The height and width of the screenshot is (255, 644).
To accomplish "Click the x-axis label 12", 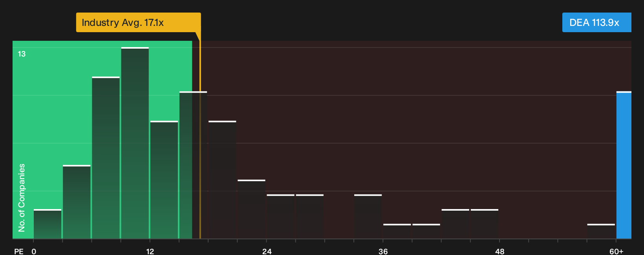I will point(150,251).
